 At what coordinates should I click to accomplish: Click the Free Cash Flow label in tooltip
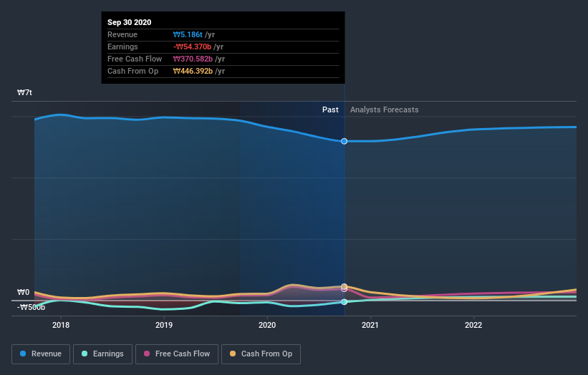[x=135, y=59]
